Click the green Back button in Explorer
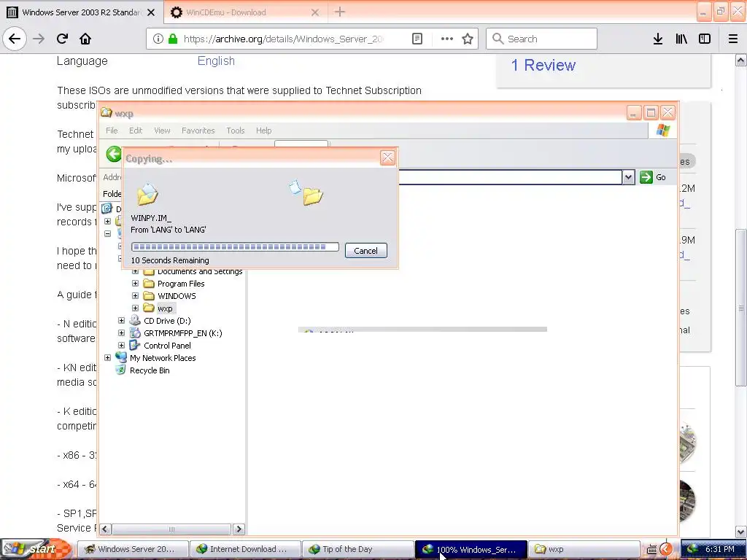This screenshot has width=747, height=560. (x=113, y=154)
